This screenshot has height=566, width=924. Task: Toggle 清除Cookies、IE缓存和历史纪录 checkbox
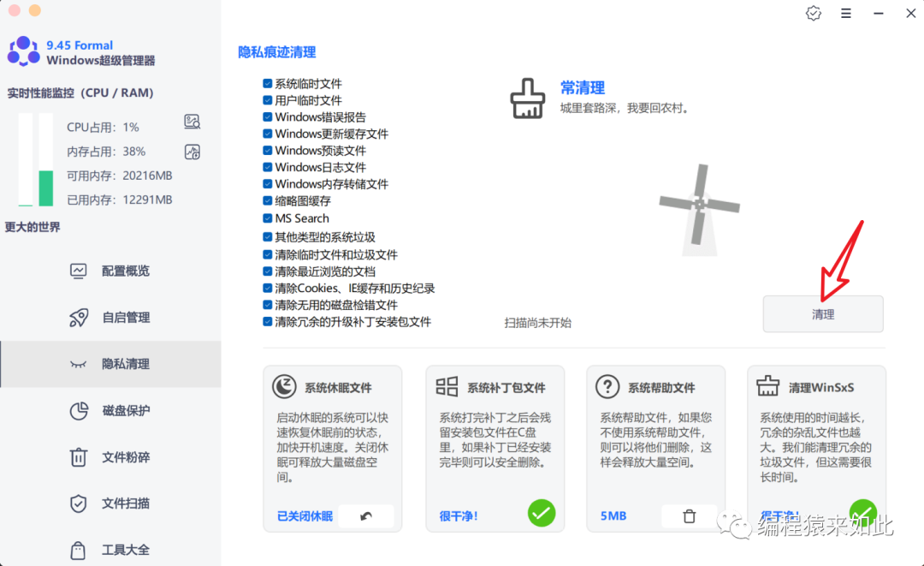click(268, 289)
